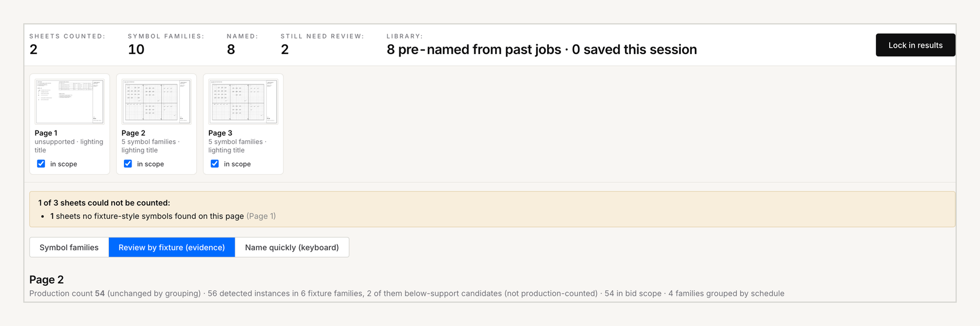Open the Page 2 sheet thumbnail
The width and height of the screenshot is (980, 326).
(157, 101)
